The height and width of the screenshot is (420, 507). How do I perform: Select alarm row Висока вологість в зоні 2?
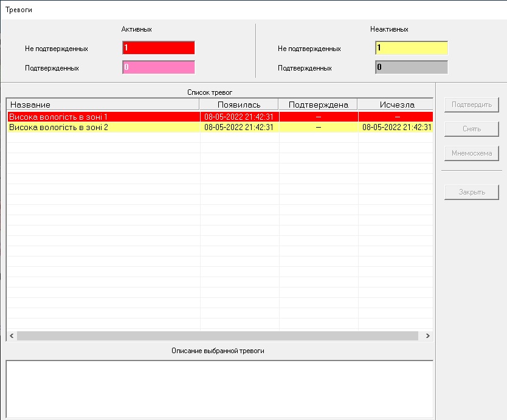220,127
